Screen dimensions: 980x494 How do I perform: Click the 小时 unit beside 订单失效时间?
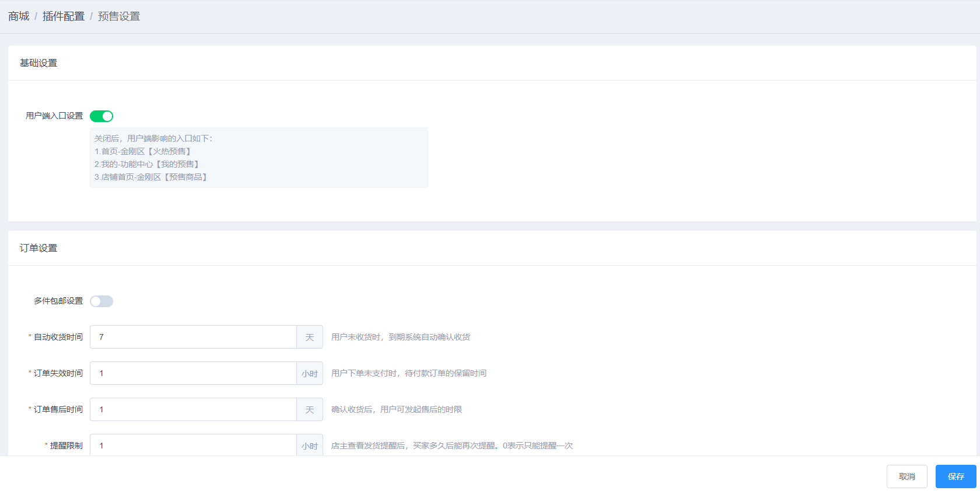point(310,374)
